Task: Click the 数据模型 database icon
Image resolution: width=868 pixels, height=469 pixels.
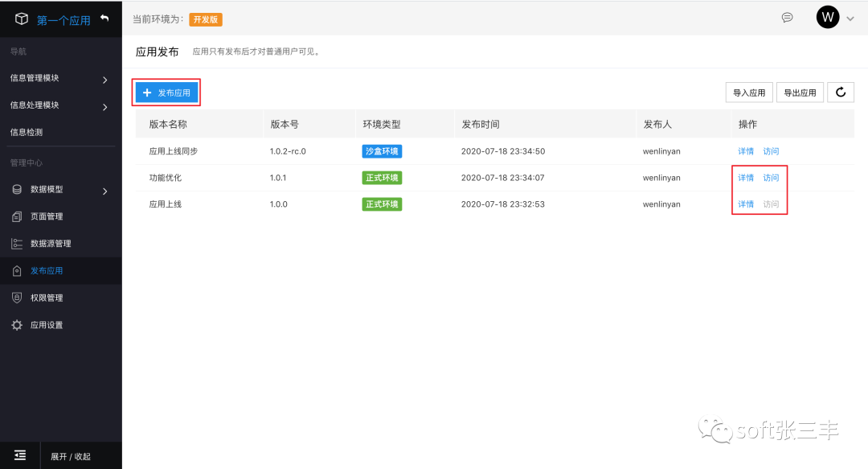Action: pos(17,190)
